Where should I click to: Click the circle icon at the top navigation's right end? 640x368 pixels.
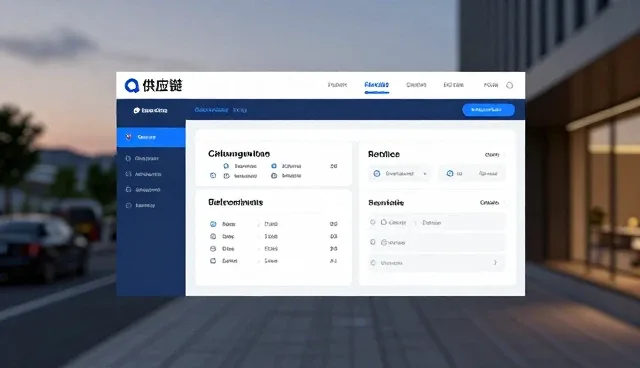coord(509,85)
